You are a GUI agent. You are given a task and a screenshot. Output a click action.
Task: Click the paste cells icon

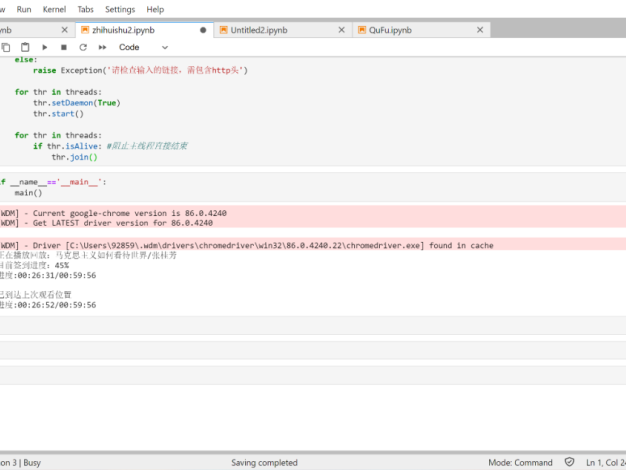click(25, 47)
